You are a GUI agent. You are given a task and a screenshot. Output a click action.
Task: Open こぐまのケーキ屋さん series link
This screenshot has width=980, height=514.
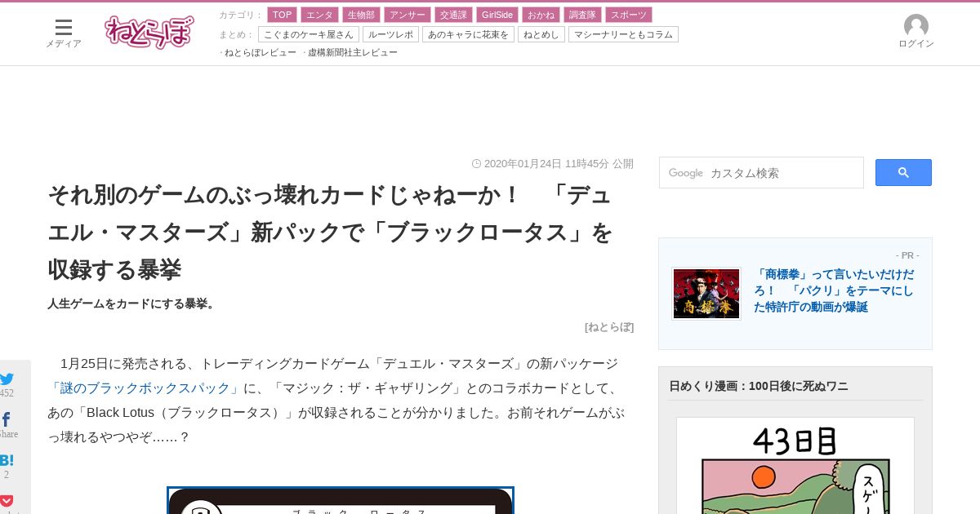coord(309,34)
